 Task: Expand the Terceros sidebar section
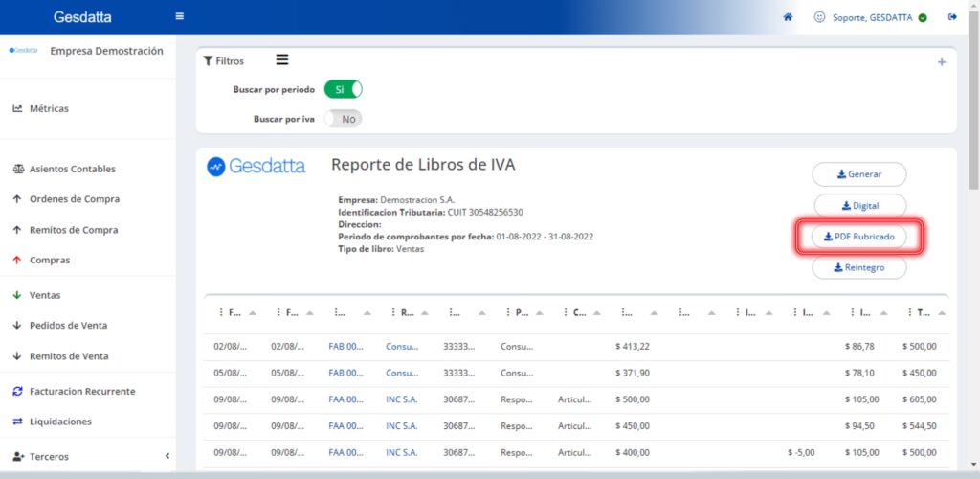pos(167,457)
